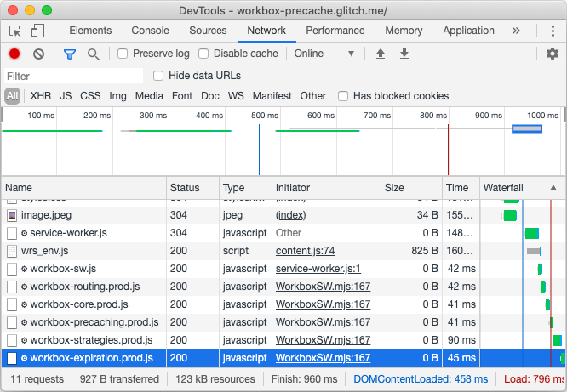Open the network search magnifier
The image size is (567, 392).
click(93, 54)
